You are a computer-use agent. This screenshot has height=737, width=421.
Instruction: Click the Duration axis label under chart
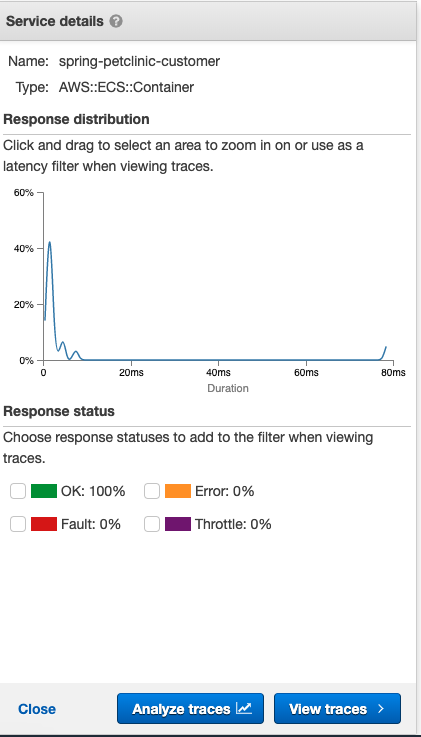coord(228,388)
